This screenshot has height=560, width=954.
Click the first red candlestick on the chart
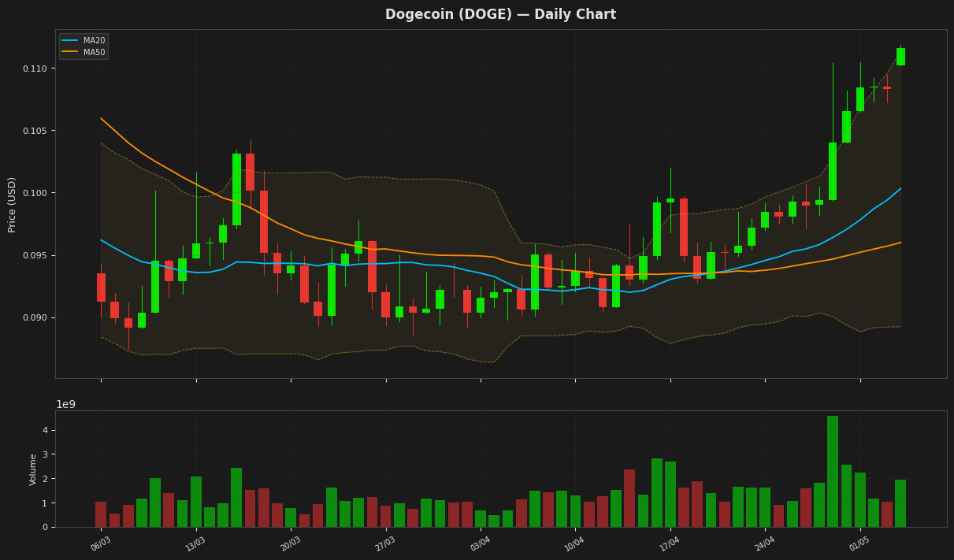pos(101,287)
